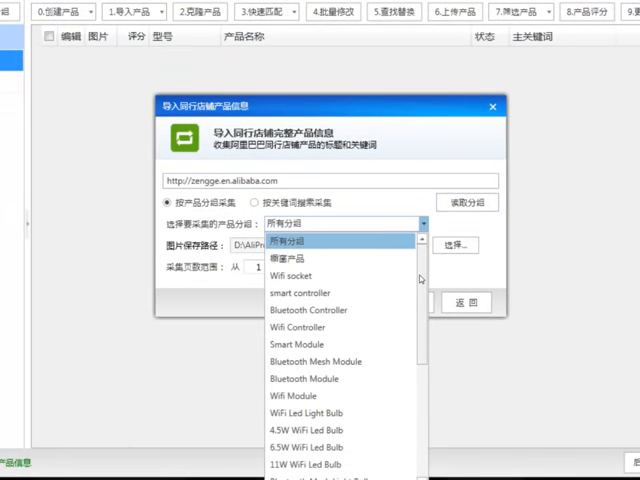Choose Bluetooth Module in the list
Screen dimensions: 640x480
[x=340, y=379]
